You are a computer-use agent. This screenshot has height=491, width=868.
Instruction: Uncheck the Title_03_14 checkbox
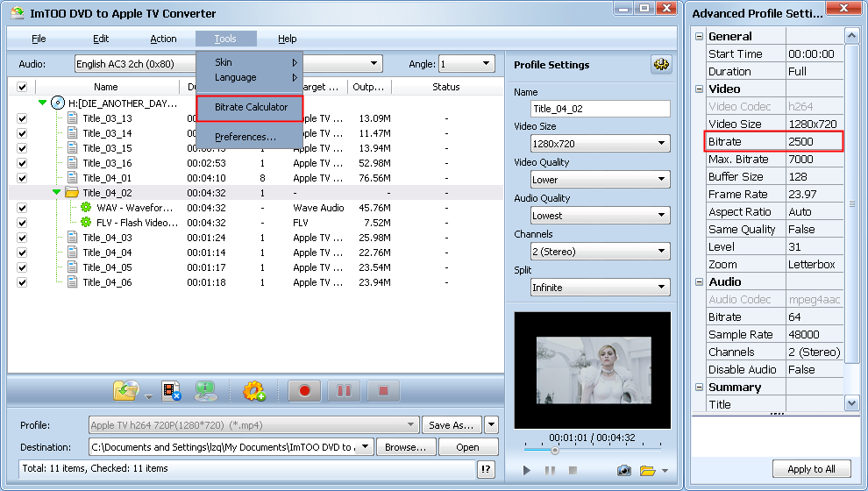[22, 133]
